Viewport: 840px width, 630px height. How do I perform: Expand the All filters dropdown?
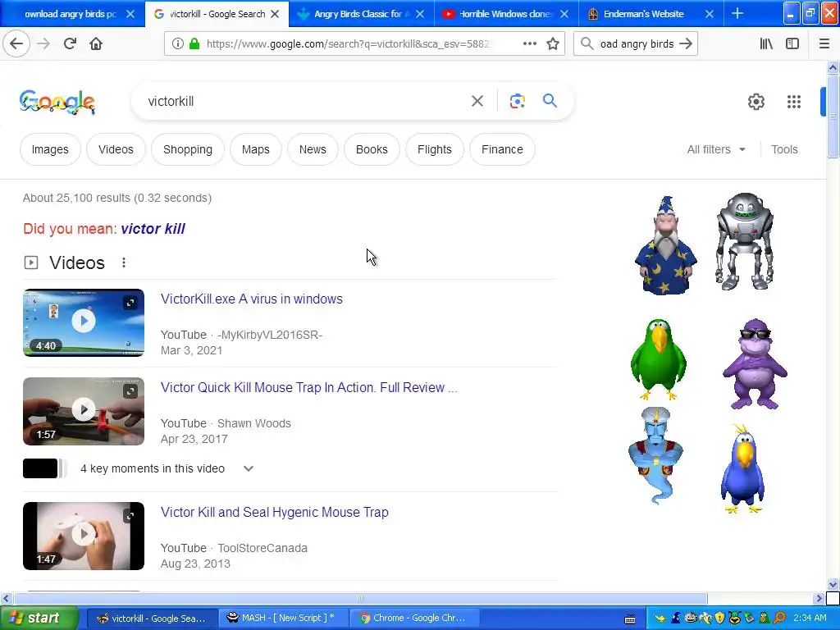716,149
